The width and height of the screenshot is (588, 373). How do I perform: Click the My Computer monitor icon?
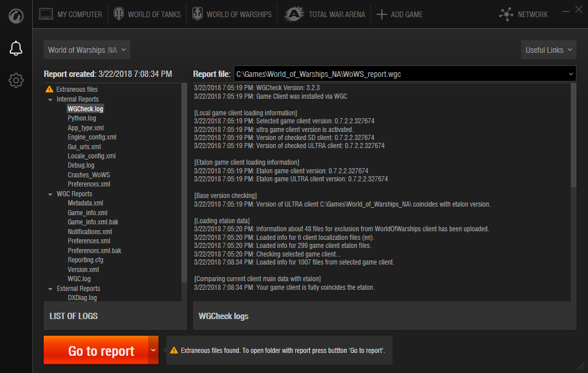pos(46,14)
